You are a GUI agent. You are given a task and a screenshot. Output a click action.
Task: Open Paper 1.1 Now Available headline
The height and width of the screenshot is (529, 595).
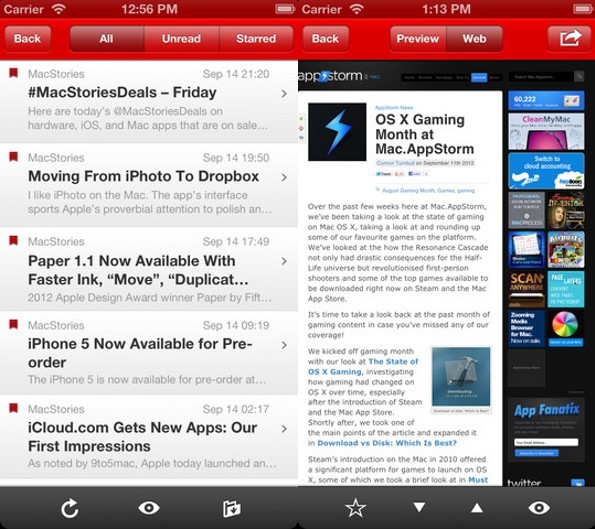tap(138, 270)
